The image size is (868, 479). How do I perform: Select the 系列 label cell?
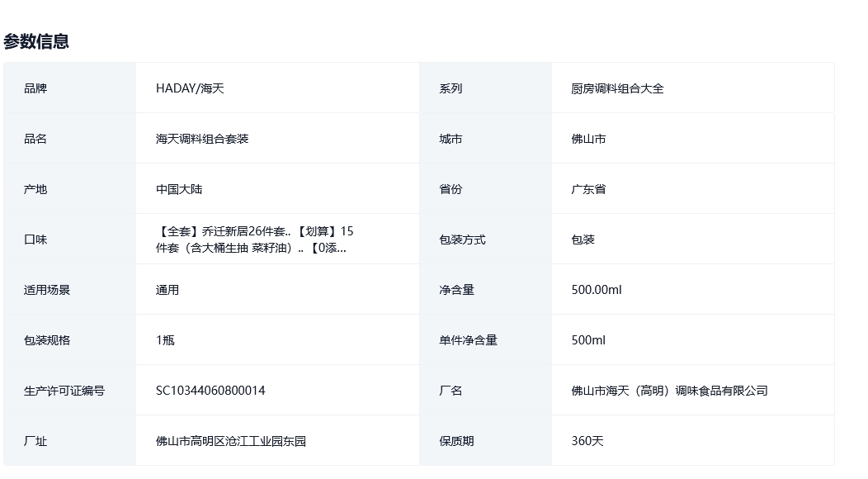(485, 88)
